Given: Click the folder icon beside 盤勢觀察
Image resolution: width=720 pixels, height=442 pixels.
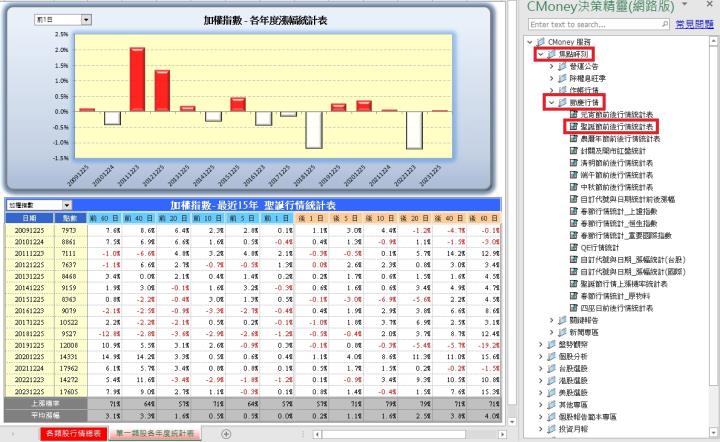Looking at the screenshot, I should pos(551,344).
